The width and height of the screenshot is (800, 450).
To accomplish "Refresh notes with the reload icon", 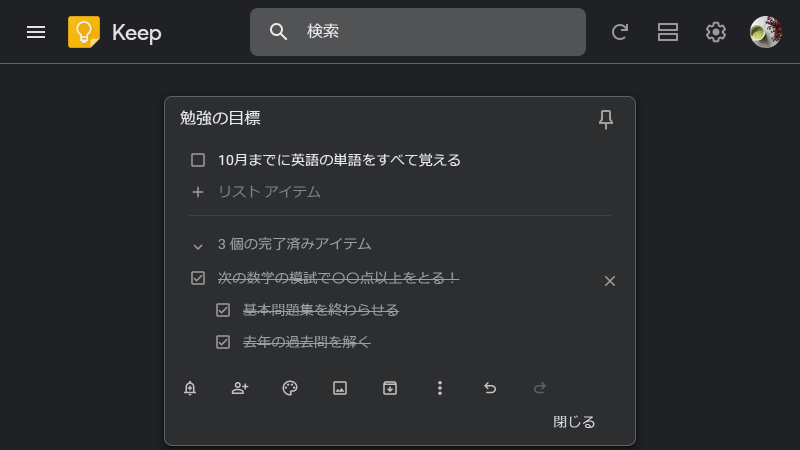I will tap(619, 32).
